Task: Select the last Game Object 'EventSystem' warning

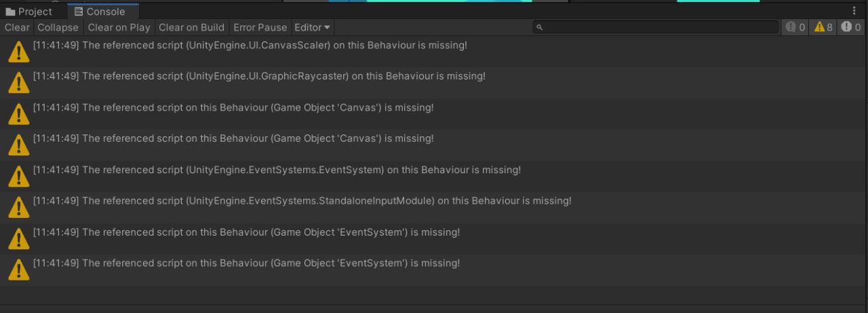Action: coord(434,270)
